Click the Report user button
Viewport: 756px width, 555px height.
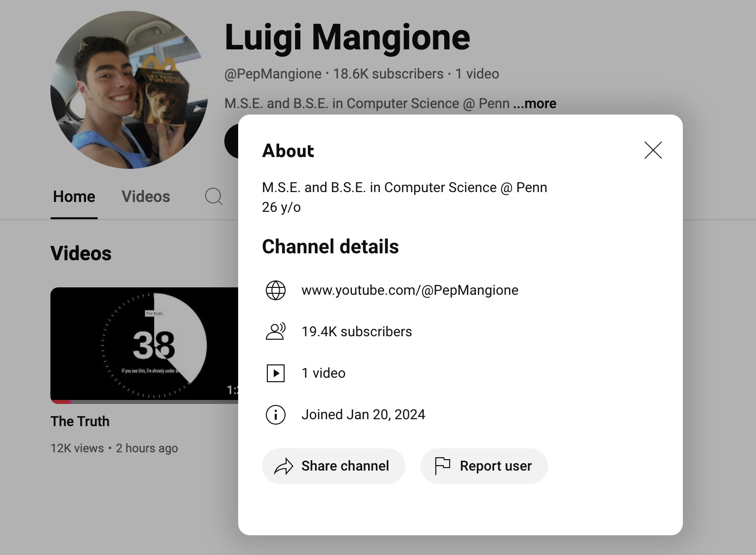pos(484,466)
